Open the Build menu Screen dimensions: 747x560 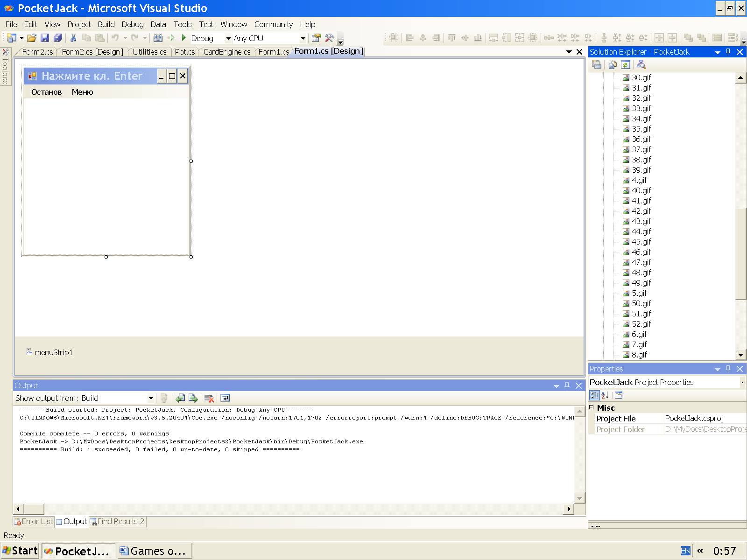[106, 24]
